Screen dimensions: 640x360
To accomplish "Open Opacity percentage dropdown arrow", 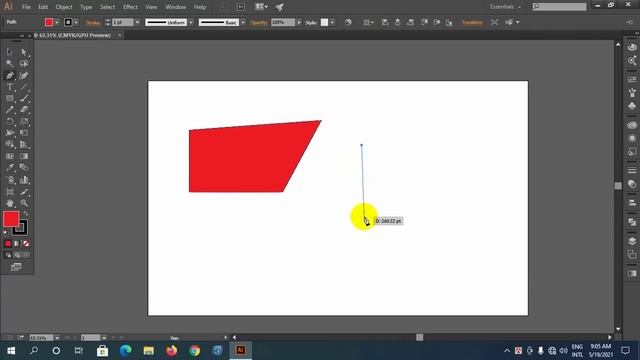I will [299, 22].
